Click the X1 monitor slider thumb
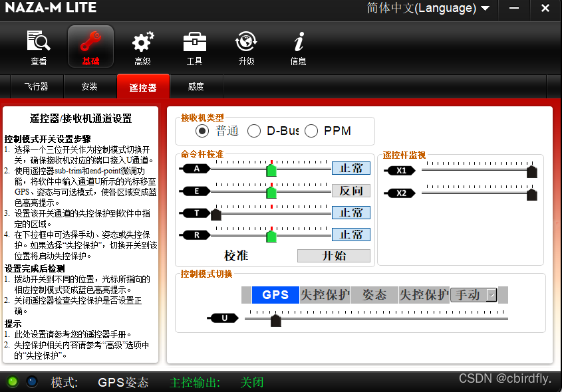The image size is (562, 392). pos(532,172)
